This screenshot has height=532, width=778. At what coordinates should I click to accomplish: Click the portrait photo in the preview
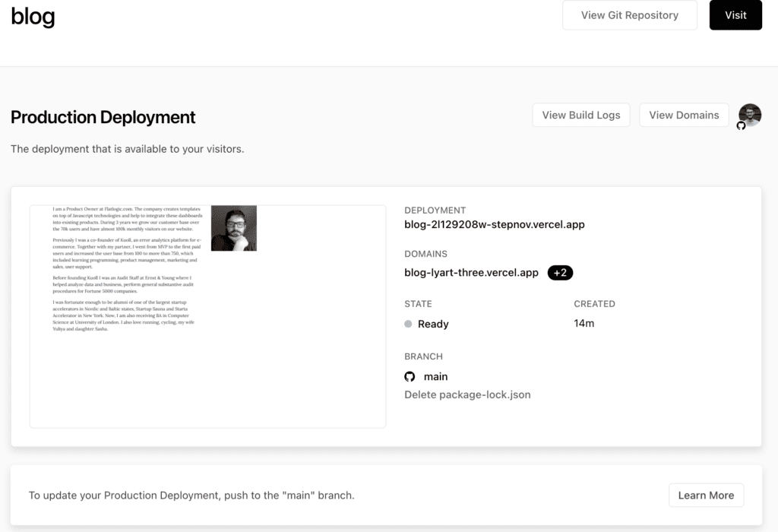click(x=234, y=228)
